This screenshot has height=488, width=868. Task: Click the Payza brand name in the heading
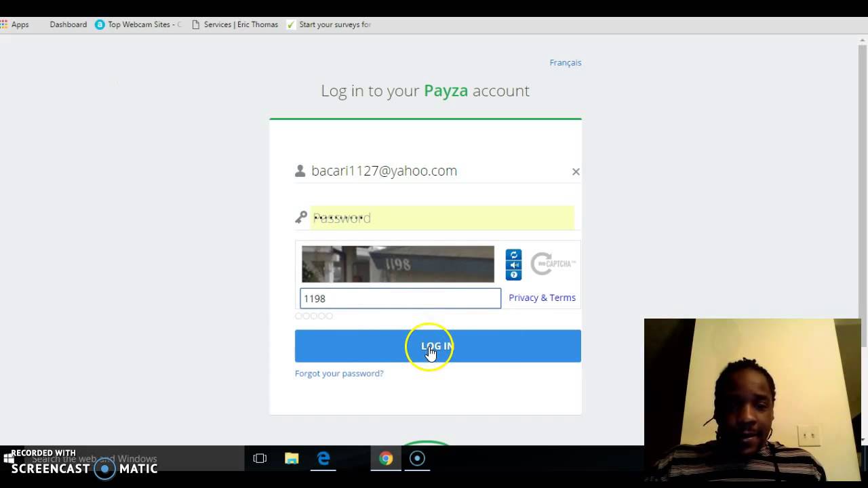[x=446, y=91]
